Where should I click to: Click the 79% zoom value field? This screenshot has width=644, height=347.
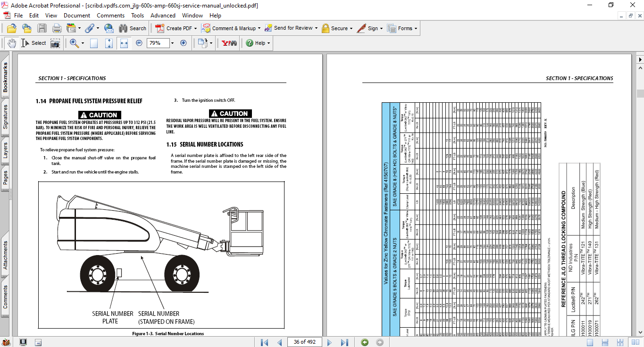tap(158, 43)
